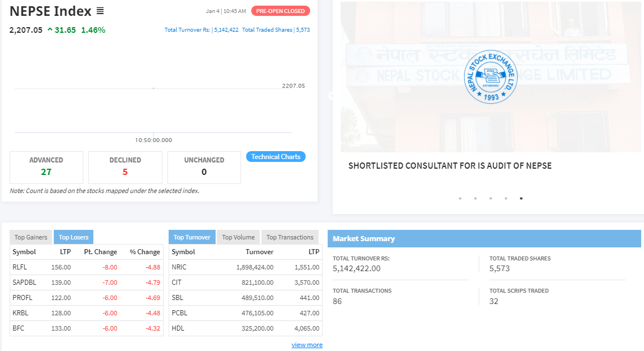This screenshot has height=351, width=644.
Task: Click the PRE-OPEN CLOSED status badge
Action: tap(281, 11)
